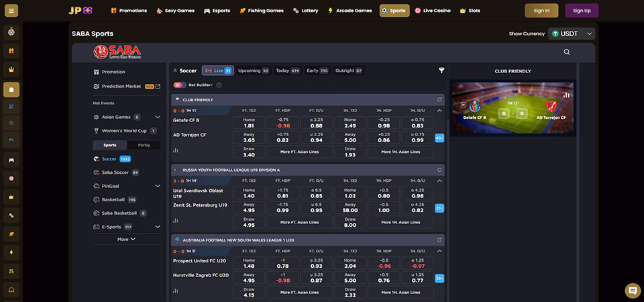The height and width of the screenshot is (302, 644).
Task: Collapse the Soccer section double-chevron
Action: pos(175,70)
